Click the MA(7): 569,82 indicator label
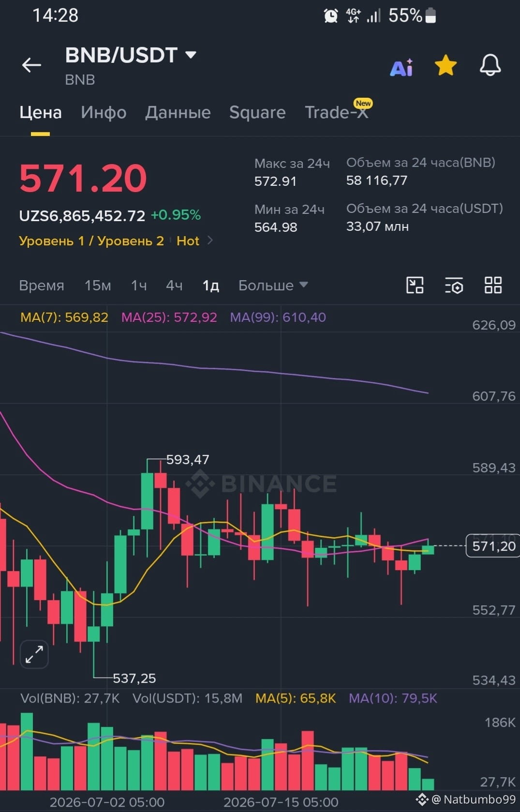Image resolution: width=520 pixels, height=812 pixels. [64, 317]
